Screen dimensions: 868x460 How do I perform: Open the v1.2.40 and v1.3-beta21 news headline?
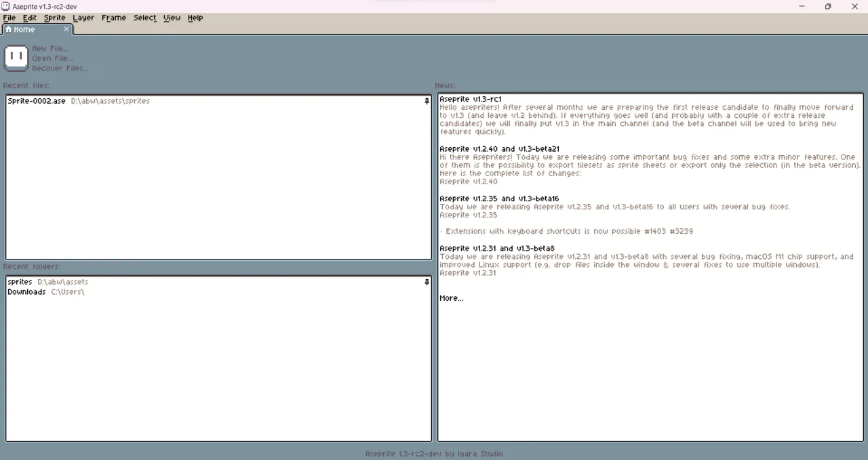click(x=499, y=149)
